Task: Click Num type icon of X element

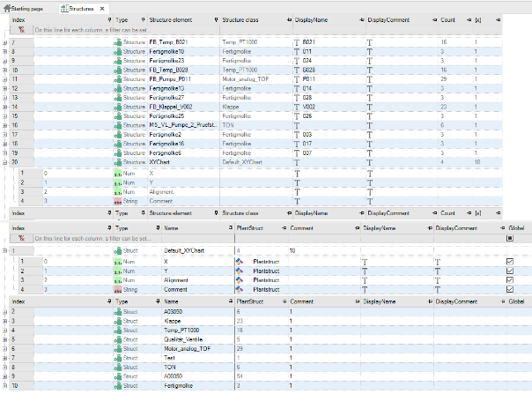Action: click(118, 174)
